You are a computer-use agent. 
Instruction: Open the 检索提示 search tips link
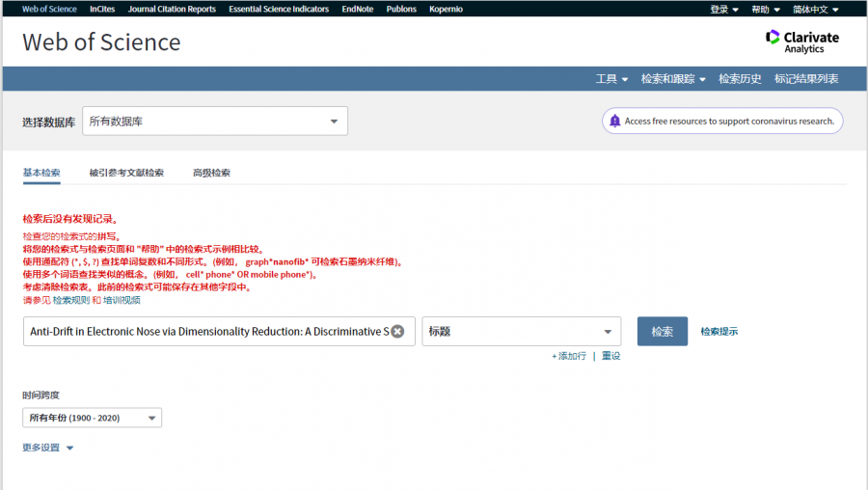[x=719, y=332]
